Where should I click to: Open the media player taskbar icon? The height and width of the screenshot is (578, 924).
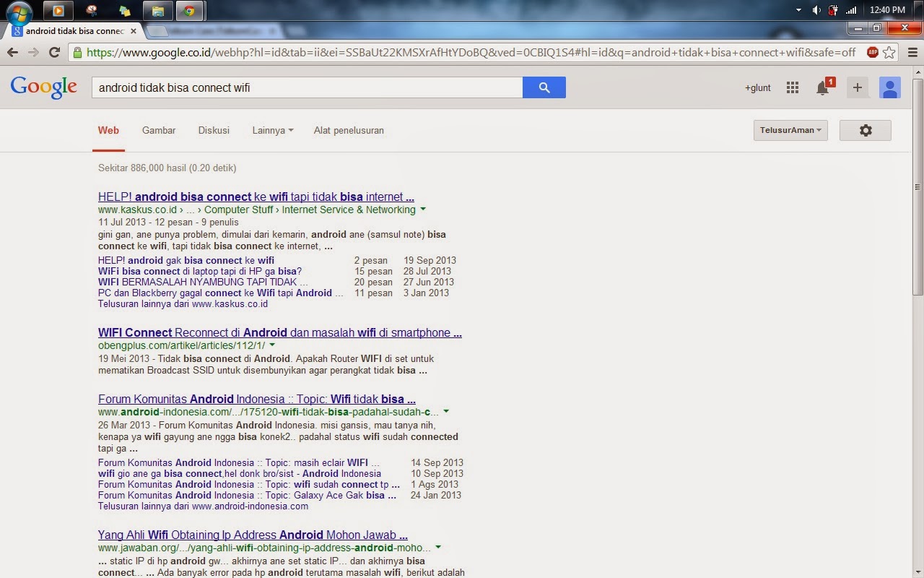[x=58, y=11]
